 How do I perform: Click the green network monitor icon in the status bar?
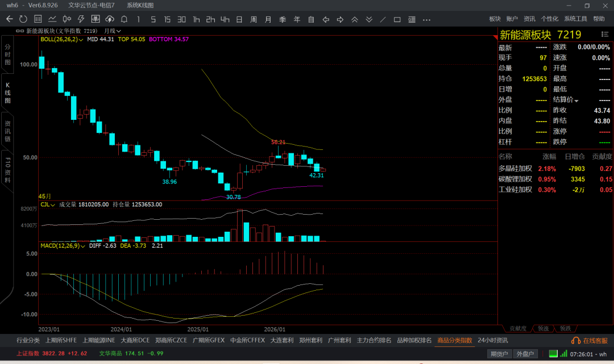[553, 354]
